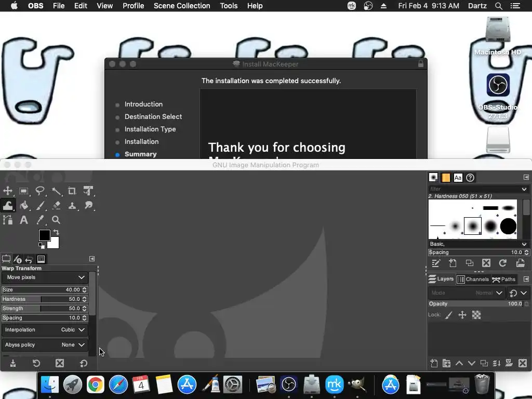This screenshot has width=532, height=399.
Task: Switch to the Device Status tab
Action: point(18,259)
